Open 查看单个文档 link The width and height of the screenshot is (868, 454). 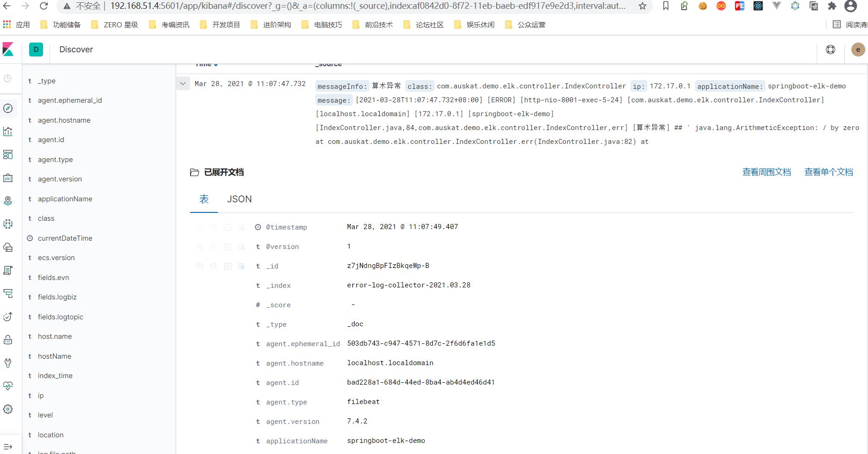829,172
